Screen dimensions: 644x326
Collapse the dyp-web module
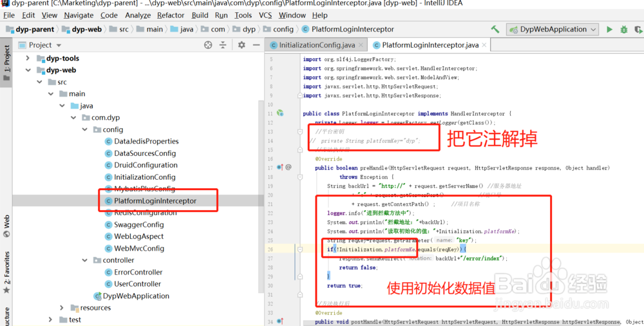[28, 70]
